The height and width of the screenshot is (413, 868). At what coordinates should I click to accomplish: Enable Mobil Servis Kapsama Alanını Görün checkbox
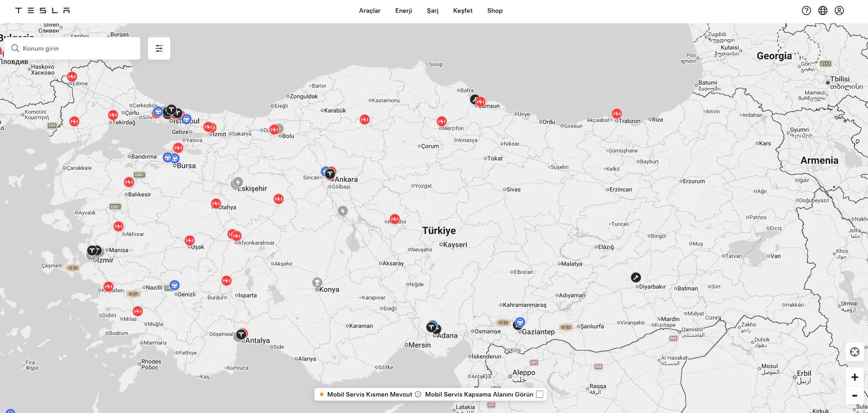(x=540, y=394)
